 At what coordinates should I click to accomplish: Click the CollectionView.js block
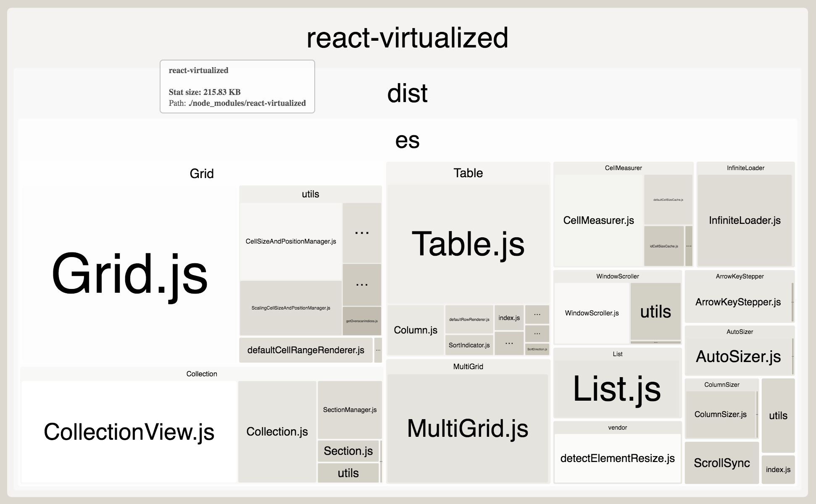[129, 432]
